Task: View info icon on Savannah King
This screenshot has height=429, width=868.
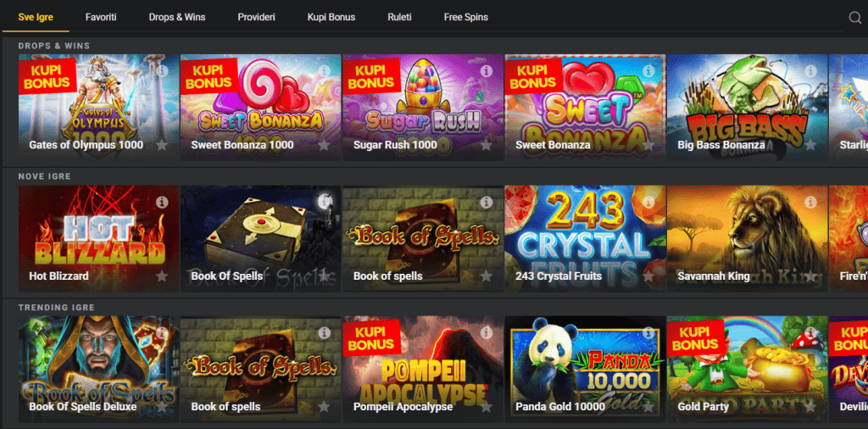Action: (810, 202)
